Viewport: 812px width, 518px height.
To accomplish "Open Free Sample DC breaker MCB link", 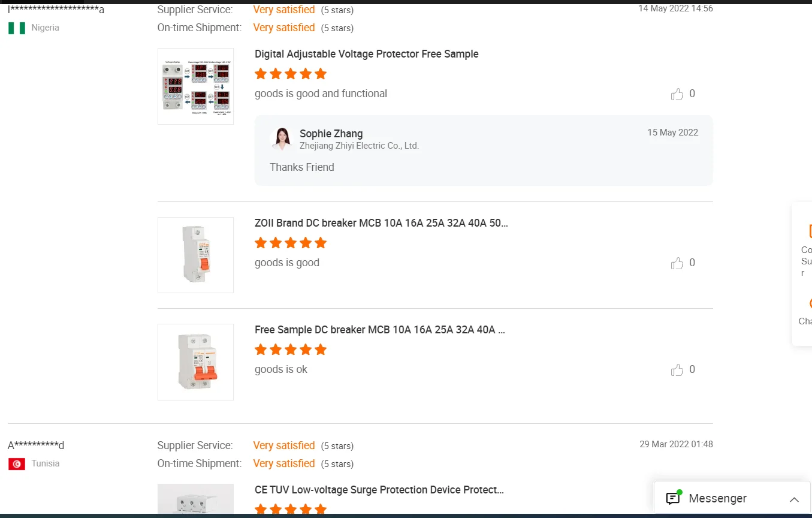I will coord(379,330).
